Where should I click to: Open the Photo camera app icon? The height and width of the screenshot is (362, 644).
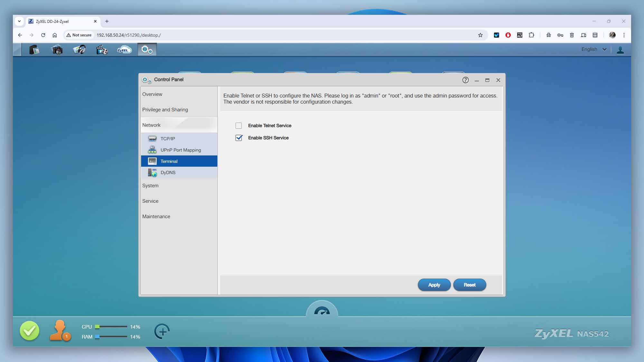click(x=57, y=50)
